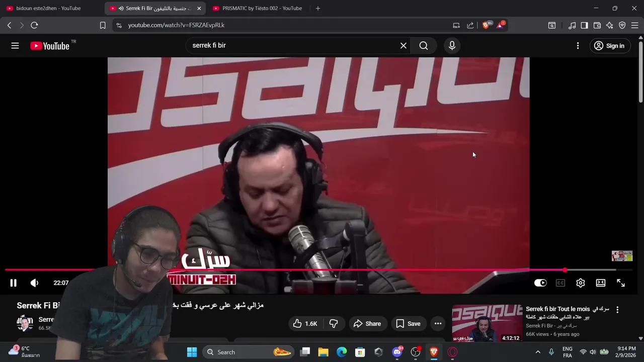The width and height of the screenshot is (644, 362).
Task: Launch Microsoft Edge from taskbar
Action: coord(342,352)
